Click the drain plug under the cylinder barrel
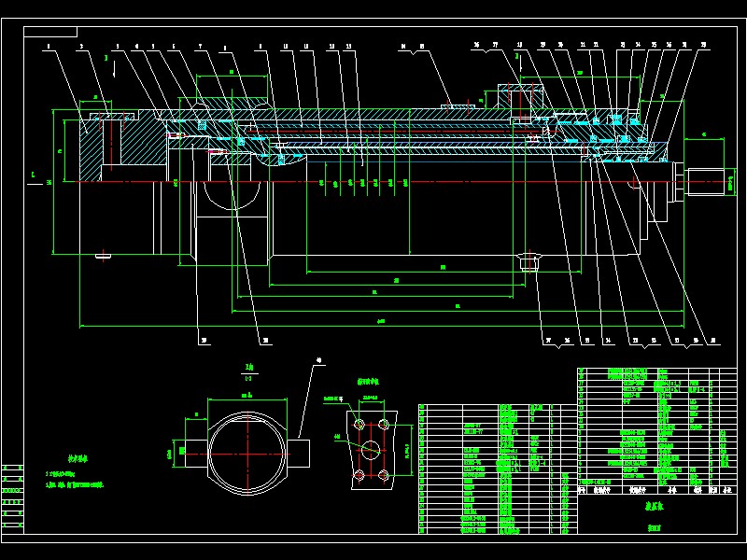This screenshot has width=747, height=560. [530, 262]
